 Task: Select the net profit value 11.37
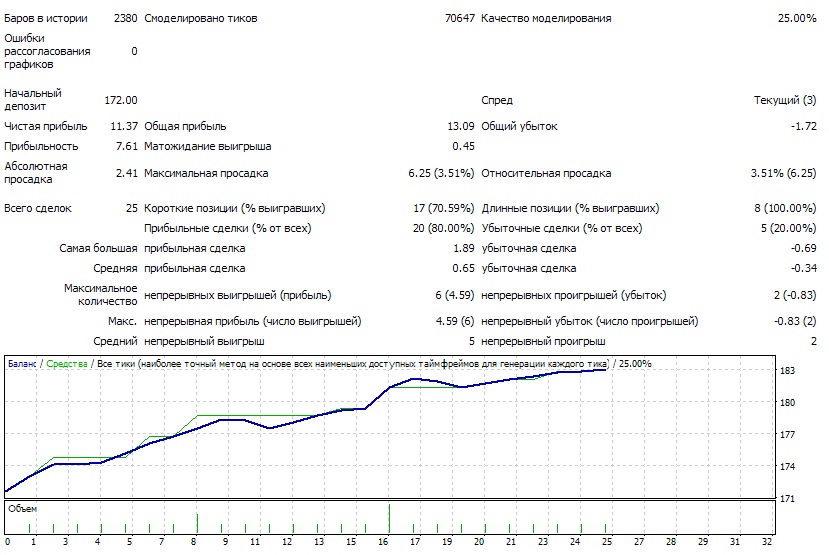[x=124, y=126]
